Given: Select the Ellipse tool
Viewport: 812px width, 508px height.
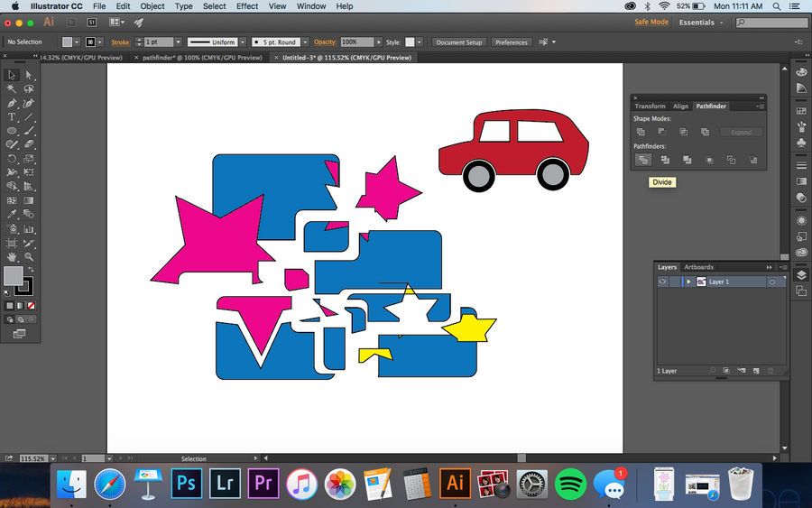Looking at the screenshot, I should coord(12,131).
